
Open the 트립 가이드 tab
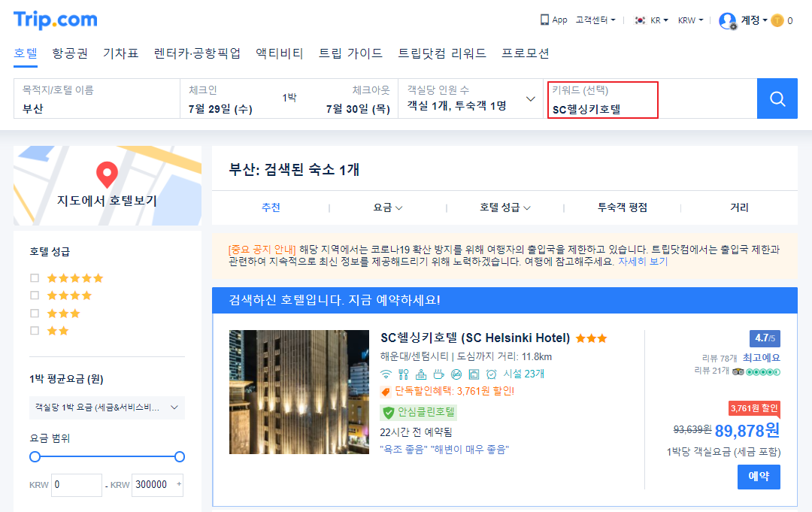click(350, 53)
